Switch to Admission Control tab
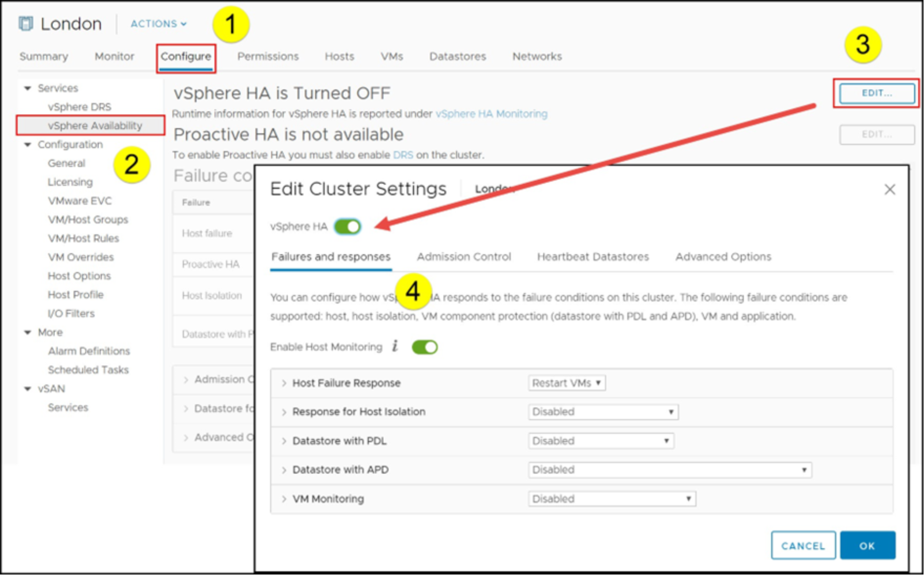Image resolution: width=924 pixels, height=575 pixels. pyautogui.click(x=464, y=257)
